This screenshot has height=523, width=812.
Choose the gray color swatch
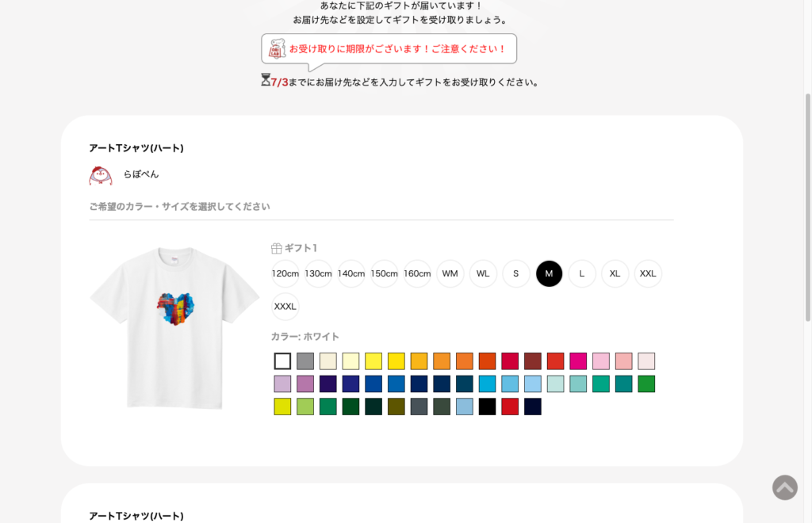305,361
